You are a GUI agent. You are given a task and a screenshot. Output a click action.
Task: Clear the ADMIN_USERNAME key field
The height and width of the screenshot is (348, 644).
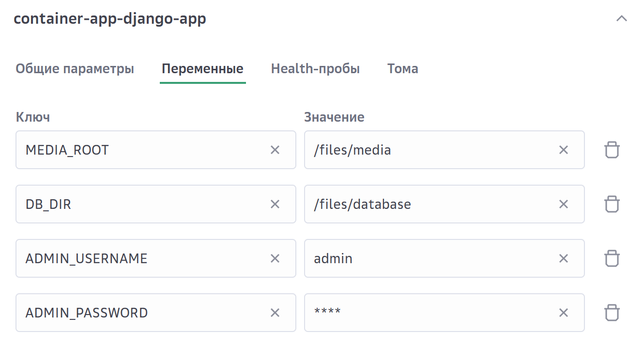point(275,259)
